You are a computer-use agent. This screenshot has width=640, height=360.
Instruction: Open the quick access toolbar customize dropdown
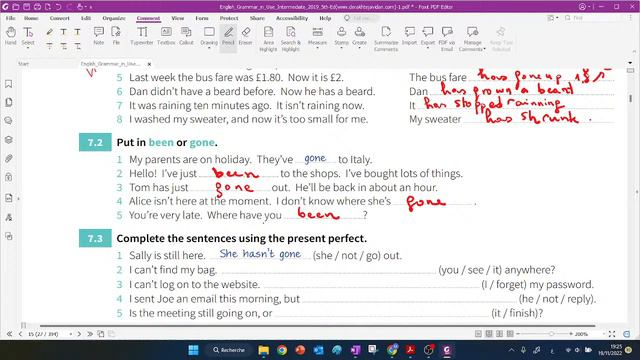91,7
